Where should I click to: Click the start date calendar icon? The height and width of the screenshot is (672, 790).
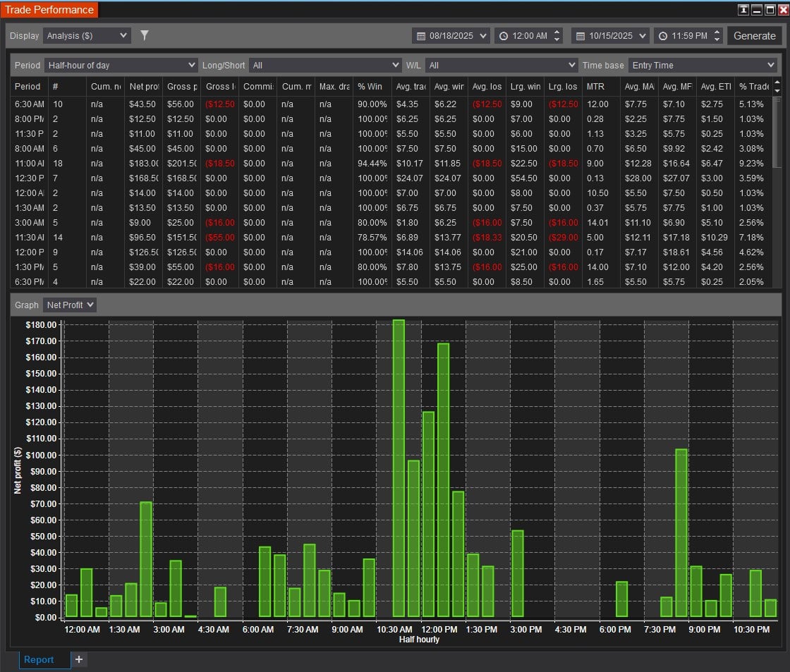421,36
